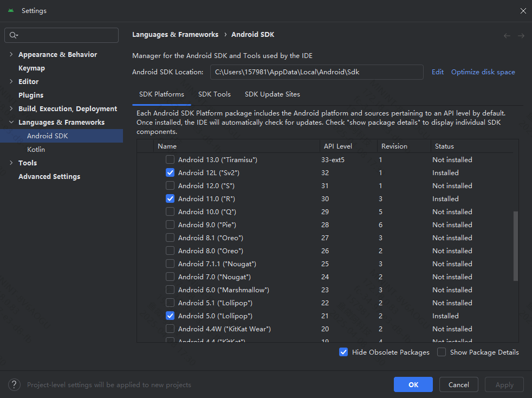Switch to the SDK Tools tab
The height and width of the screenshot is (398, 532).
[x=215, y=94]
